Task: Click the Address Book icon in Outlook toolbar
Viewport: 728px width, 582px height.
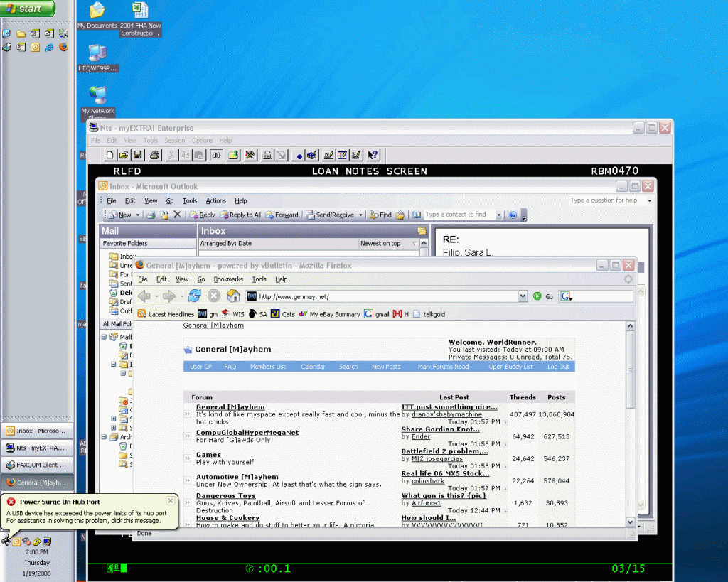Action: pyautogui.click(x=417, y=215)
